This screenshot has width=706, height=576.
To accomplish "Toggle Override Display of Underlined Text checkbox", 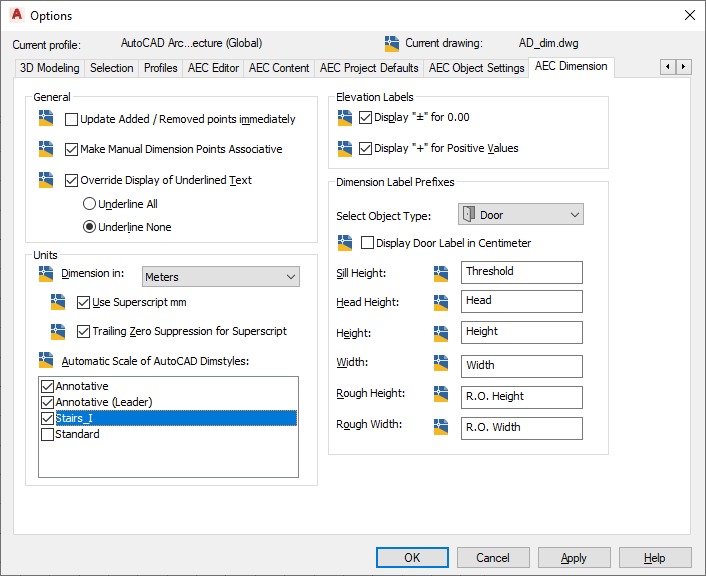I will [x=71, y=181].
